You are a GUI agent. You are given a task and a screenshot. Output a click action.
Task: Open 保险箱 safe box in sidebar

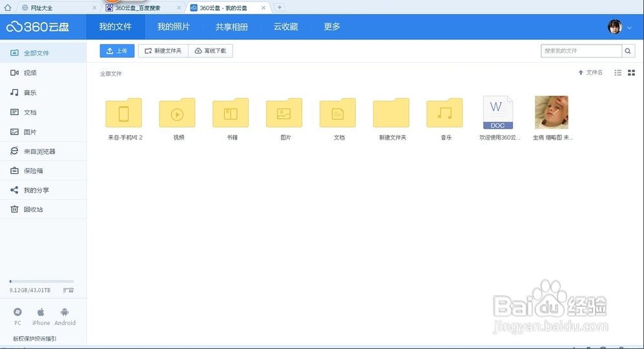(x=43, y=171)
